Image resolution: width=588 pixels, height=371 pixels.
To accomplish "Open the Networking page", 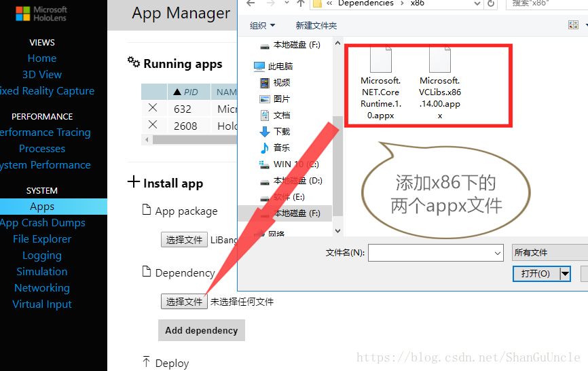I will point(42,287).
